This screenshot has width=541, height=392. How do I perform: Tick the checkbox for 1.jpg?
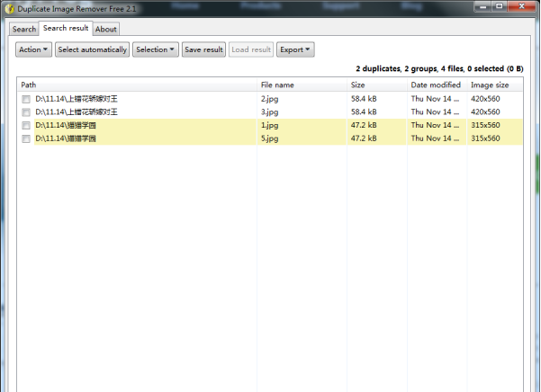coord(26,126)
